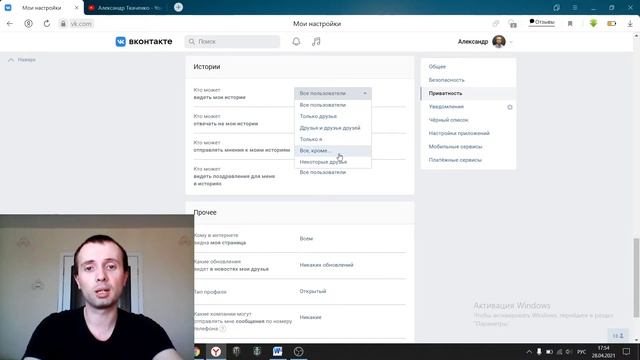The height and width of the screenshot is (360, 640).
Task: Click the tab manager icon in title bar
Action: [x=556, y=8]
